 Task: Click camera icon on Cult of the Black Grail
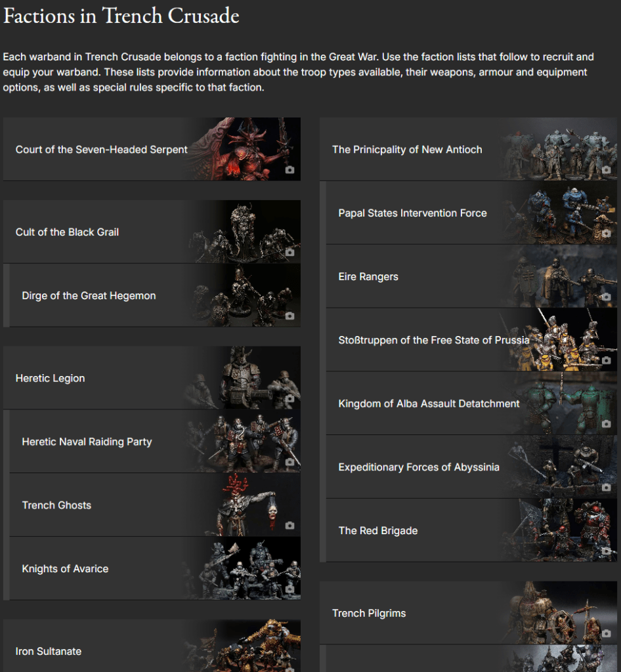[289, 252]
